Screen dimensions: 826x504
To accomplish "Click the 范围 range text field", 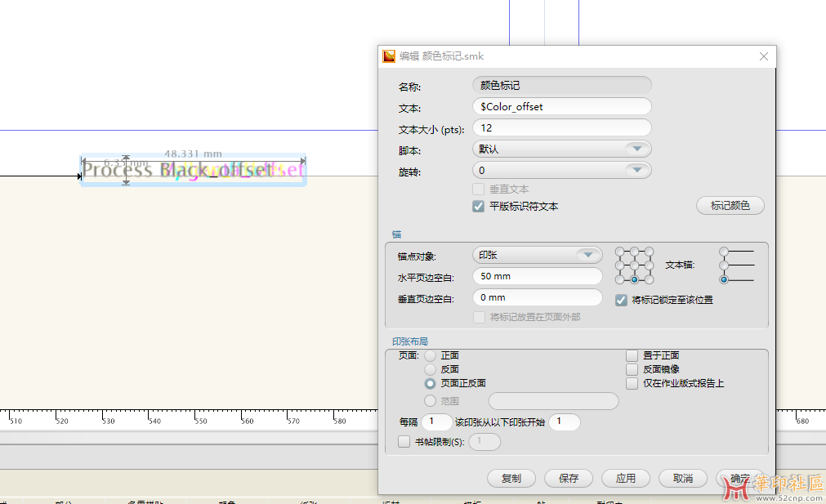I will [x=553, y=401].
